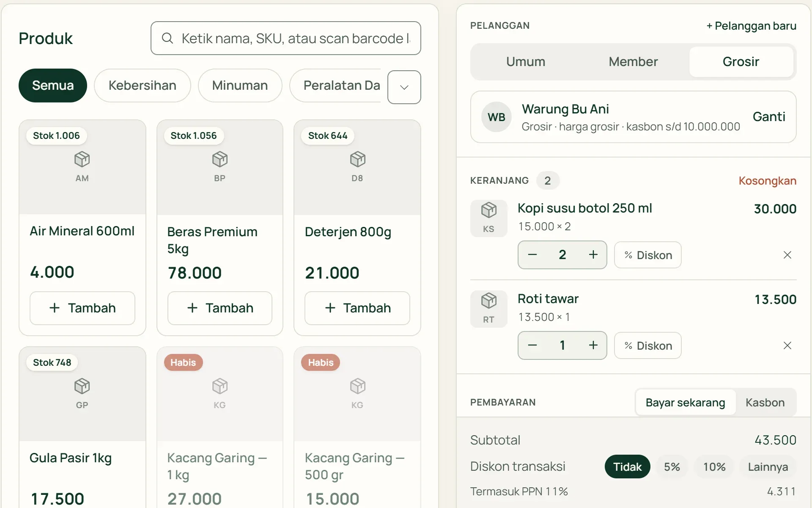The height and width of the screenshot is (508, 812).
Task: Click the Kopi susu botol total 30.000
Action: pyautogui.click(x=775, y=209)
